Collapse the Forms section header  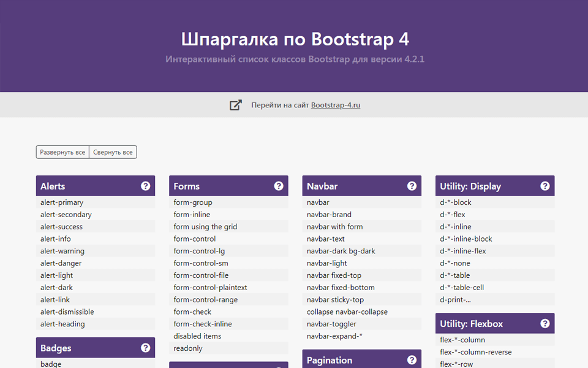228,186
